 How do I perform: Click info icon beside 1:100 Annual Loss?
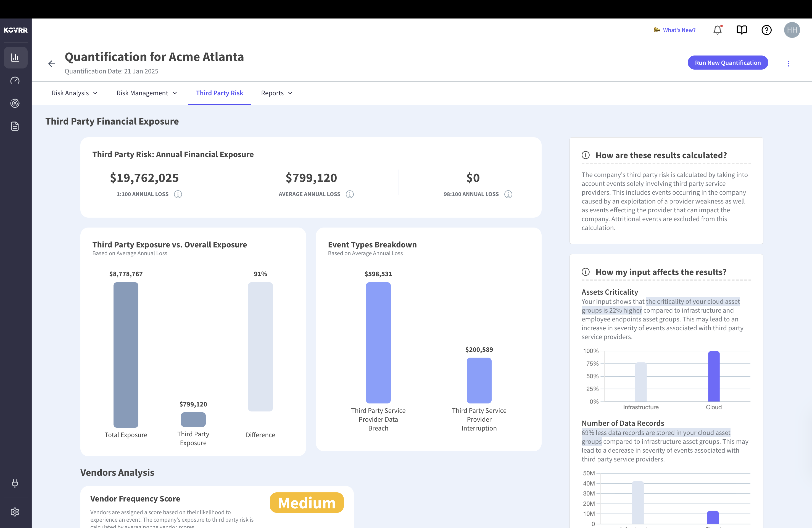pos(178,194)
